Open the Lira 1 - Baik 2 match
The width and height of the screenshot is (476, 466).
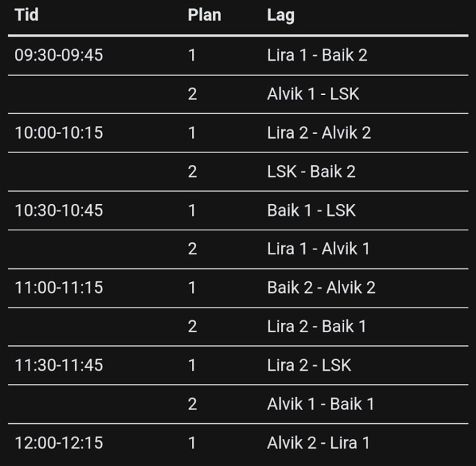pos(317,55)
